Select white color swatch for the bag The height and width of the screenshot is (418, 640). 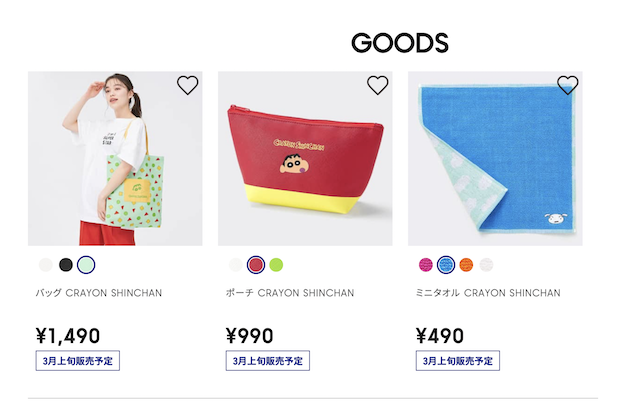(x=46, y=265)
